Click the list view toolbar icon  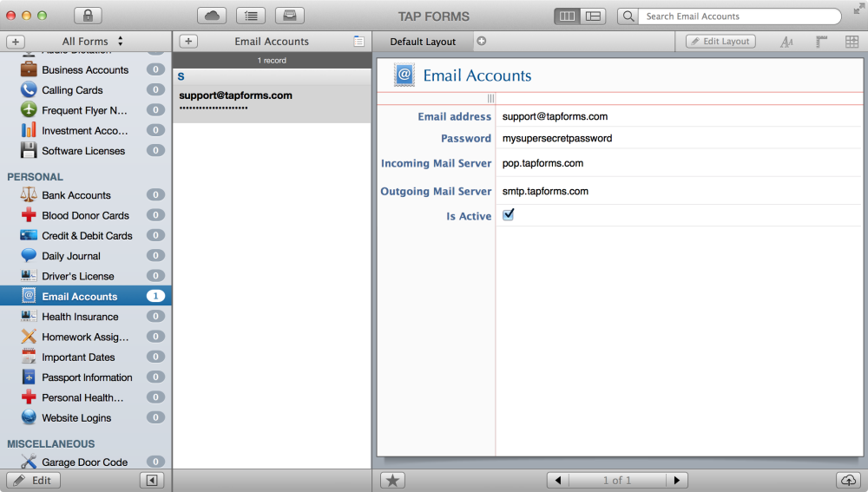click(x=251, y=16)
